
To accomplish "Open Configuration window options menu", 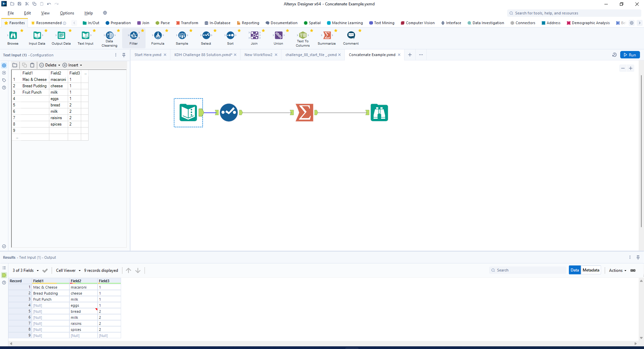I will [116, 55].
